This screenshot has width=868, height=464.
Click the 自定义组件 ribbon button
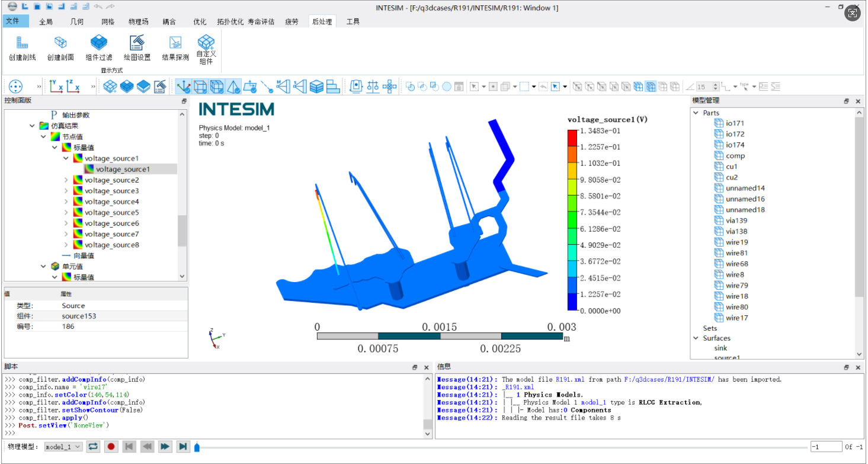click(206, 50)
